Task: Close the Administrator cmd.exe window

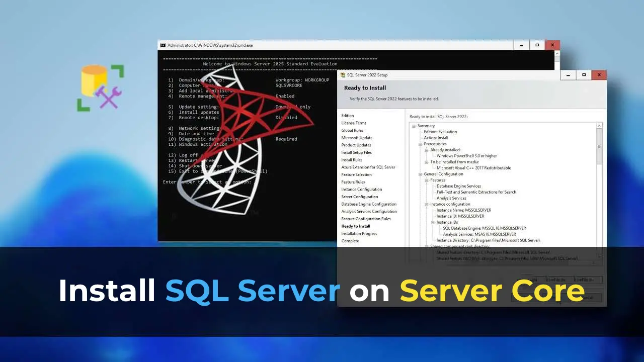Action: coord(552,45)
